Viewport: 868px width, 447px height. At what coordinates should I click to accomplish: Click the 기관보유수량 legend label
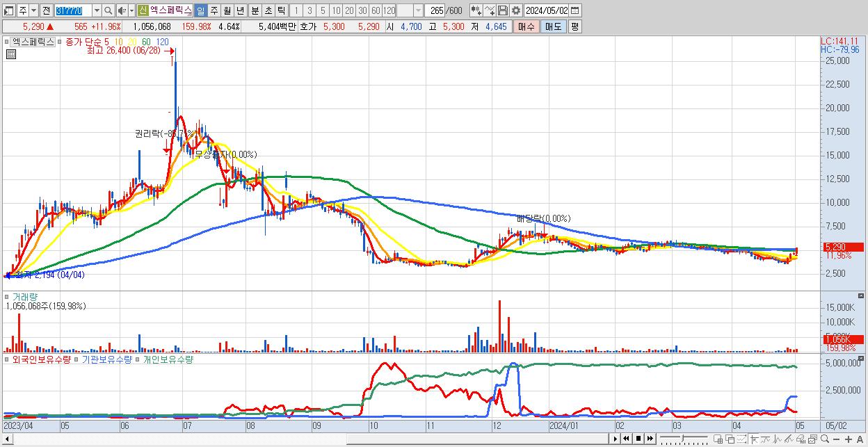(x=106, y=359)
